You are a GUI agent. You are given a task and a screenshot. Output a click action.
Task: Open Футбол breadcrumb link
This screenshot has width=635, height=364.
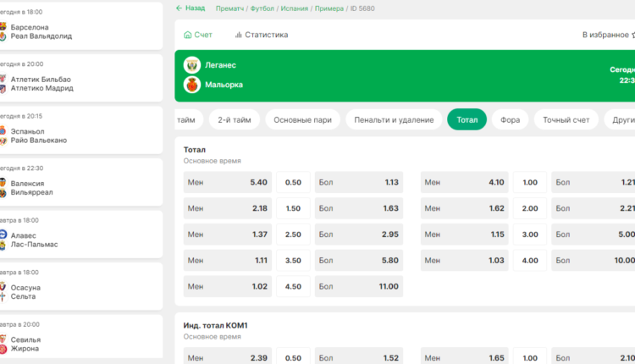click(262, 8)
